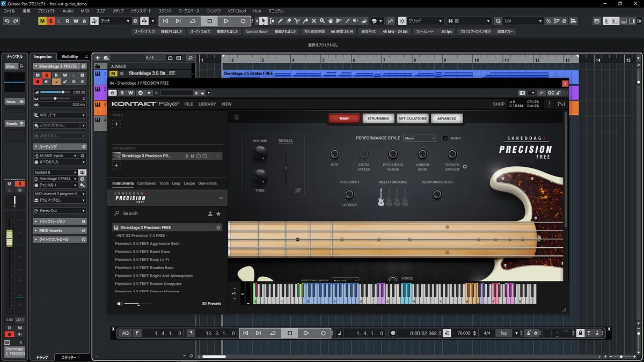Click the Go to Left Locator transport button

(x=245, y=333)
